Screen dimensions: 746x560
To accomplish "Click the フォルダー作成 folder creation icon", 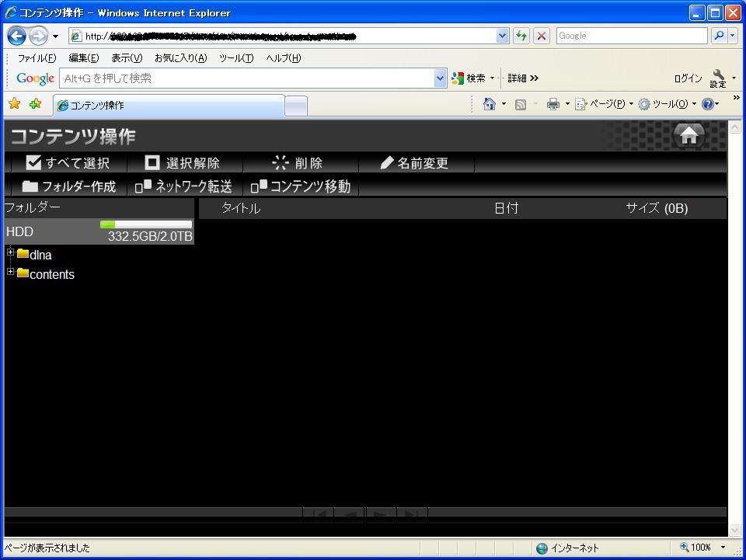I will tap(29, 186).
